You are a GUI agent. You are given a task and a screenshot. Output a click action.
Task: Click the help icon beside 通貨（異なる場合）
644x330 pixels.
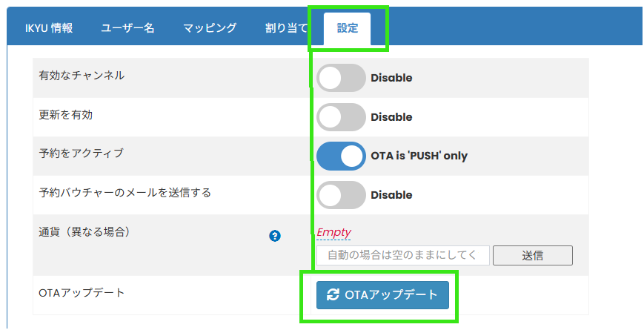point(275,236)
